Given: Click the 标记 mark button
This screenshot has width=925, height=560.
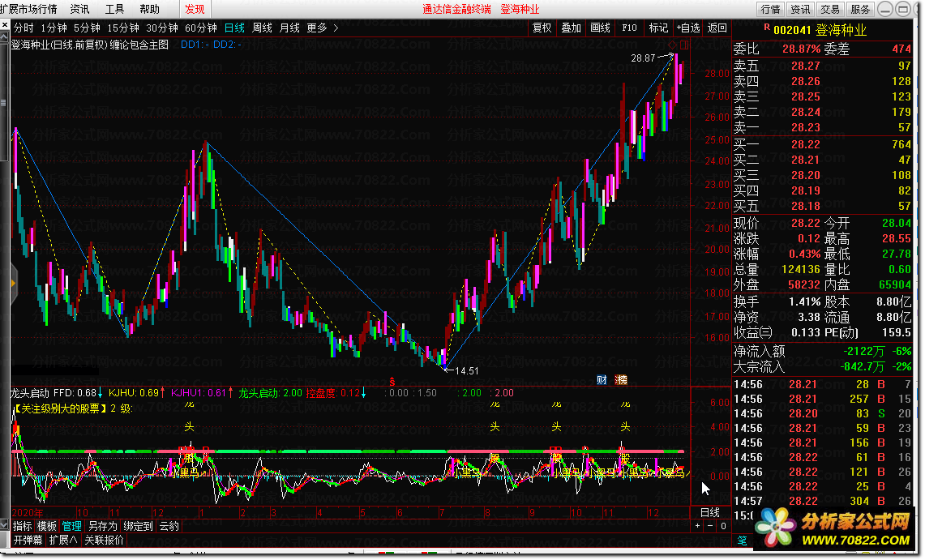Looking at the screenshot, I should [658, 28].
